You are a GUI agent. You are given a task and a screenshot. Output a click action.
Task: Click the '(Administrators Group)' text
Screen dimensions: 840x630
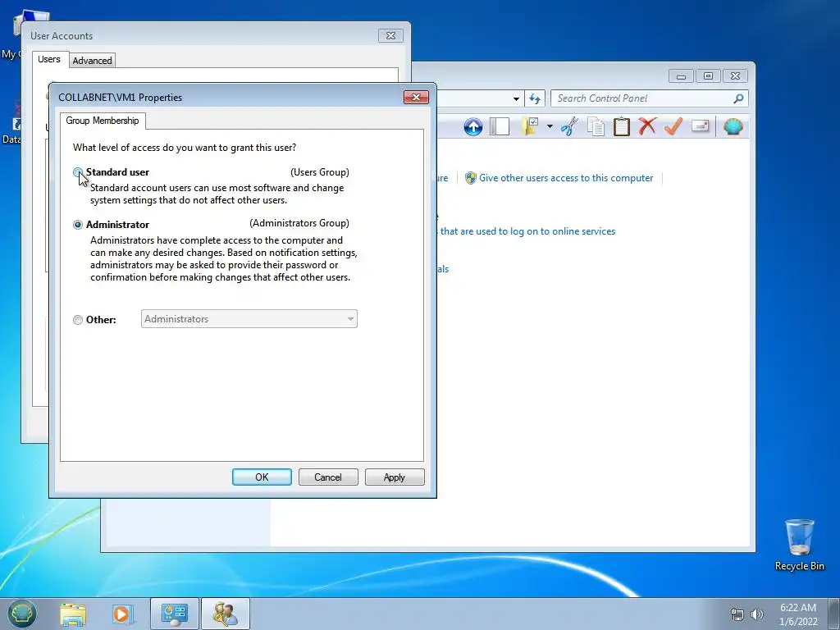click(x=299, y=223)
